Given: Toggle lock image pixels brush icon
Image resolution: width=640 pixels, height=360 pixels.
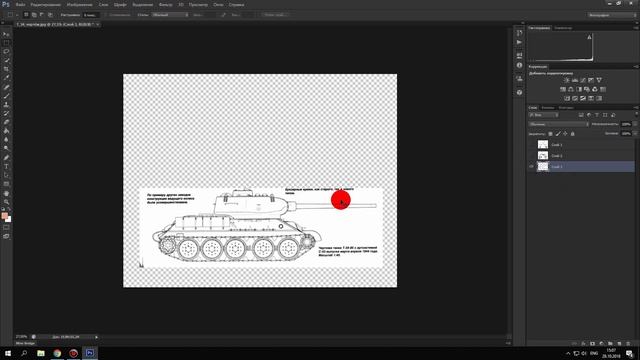Looking at the screenshot, I should click(x=558, y=134).
